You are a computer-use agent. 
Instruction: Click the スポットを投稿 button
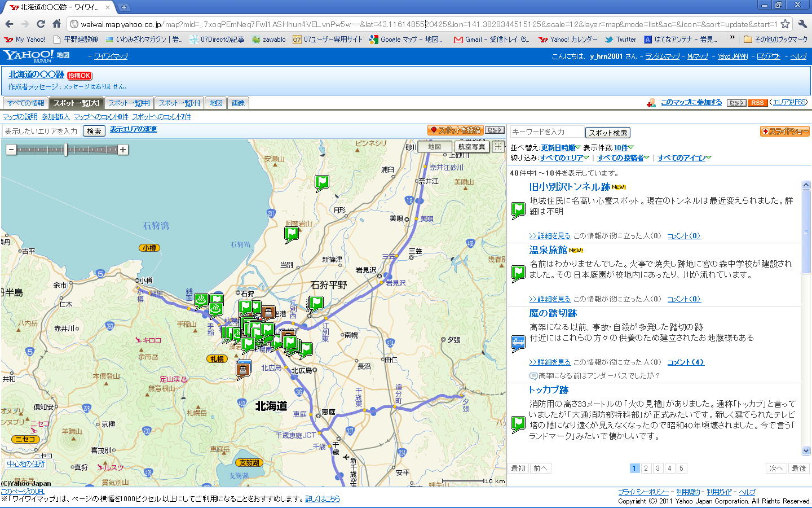click(x=455, y=130)
